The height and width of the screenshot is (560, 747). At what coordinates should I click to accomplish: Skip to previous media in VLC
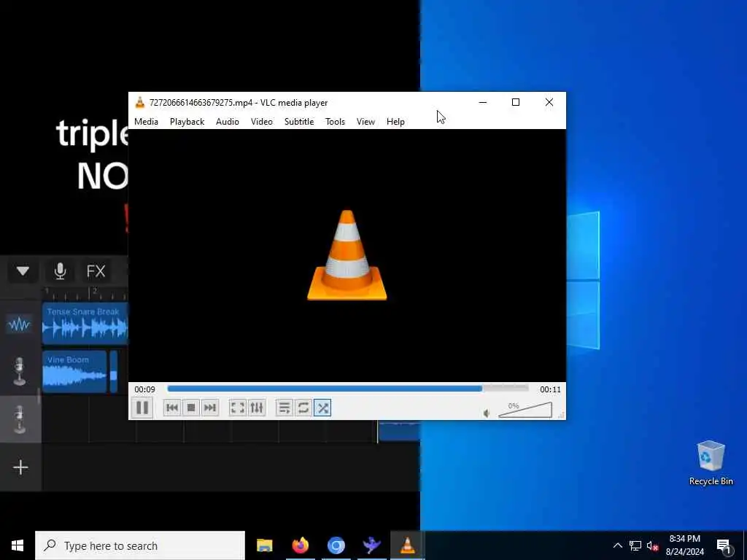[x=172, y=408]
